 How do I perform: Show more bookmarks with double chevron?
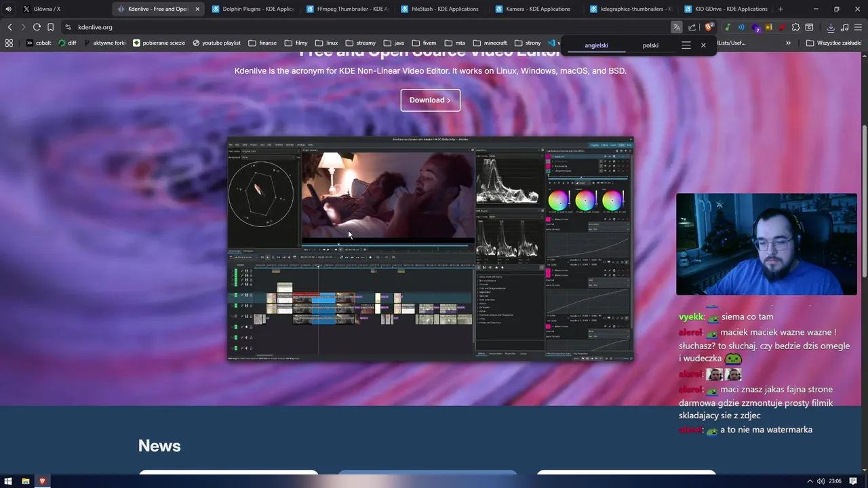pos(788,43)
